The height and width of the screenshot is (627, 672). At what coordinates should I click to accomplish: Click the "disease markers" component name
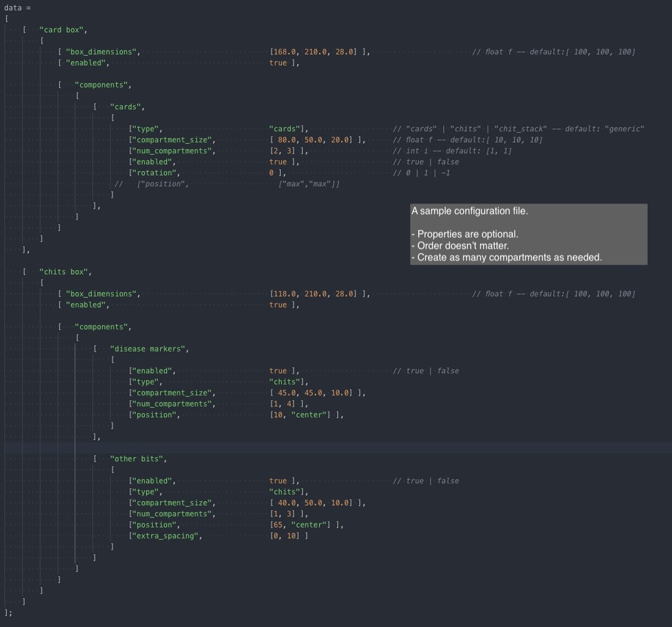[x=149, y=349]
